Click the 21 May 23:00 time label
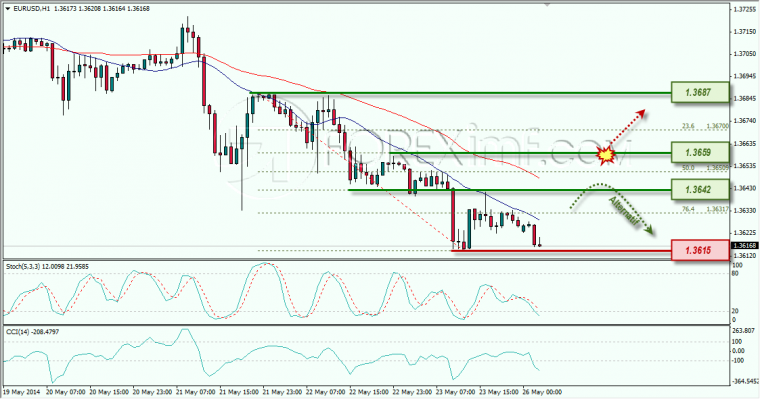This screenshot has width=760, height=399. click(x=282, y=392)
